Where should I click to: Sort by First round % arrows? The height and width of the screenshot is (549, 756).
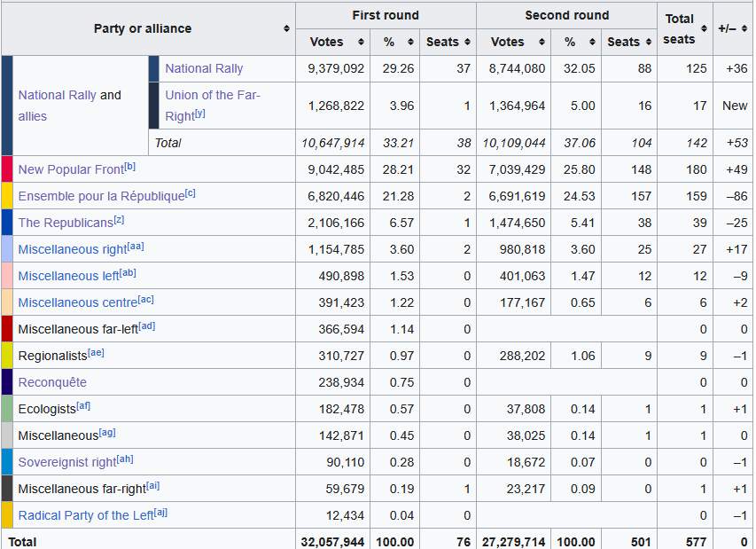[410, 42]
